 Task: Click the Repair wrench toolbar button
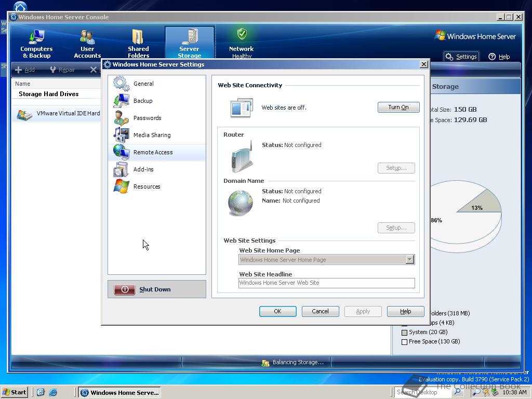62,70
